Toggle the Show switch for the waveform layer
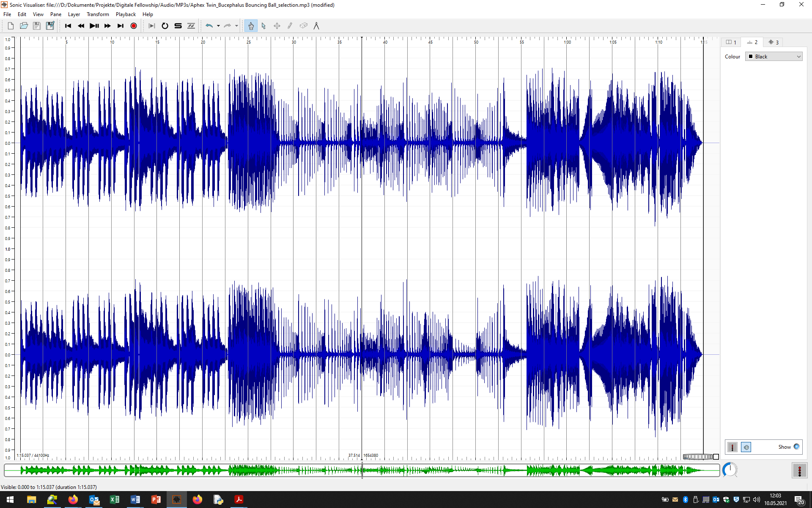Image resolution: width=812 pixels, height=508 pixels. (797, 447)
